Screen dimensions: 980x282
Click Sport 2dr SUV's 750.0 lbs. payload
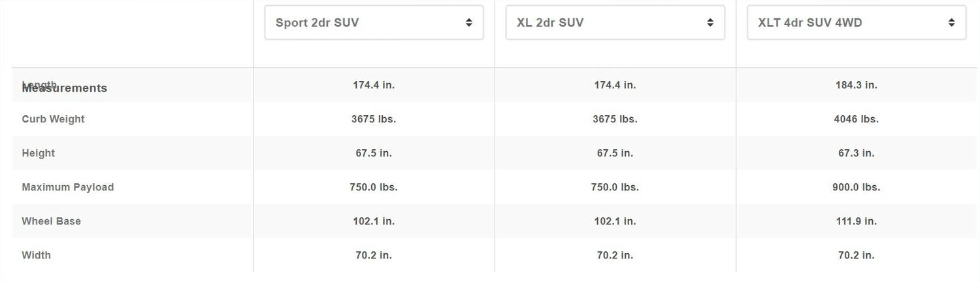point(374,187)
